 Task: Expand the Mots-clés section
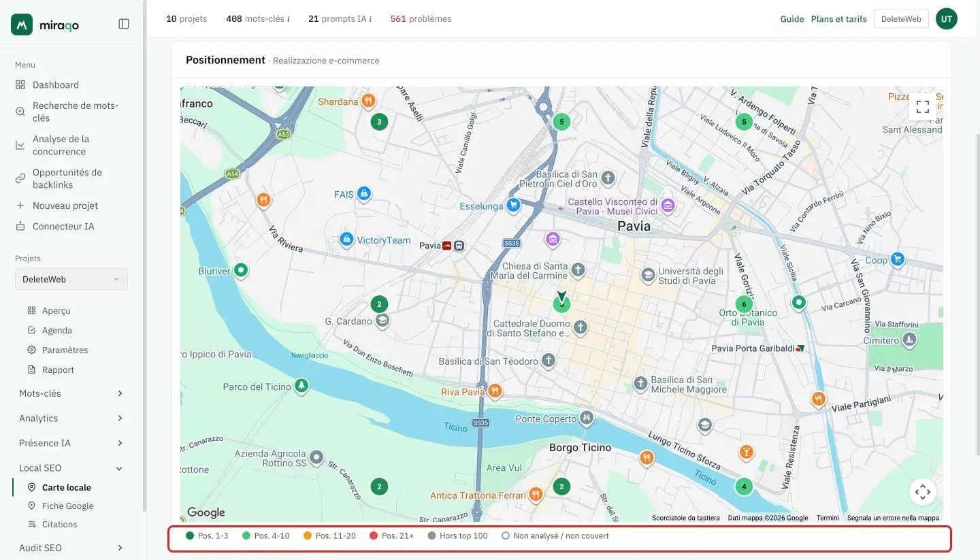[x=71, y=393]
